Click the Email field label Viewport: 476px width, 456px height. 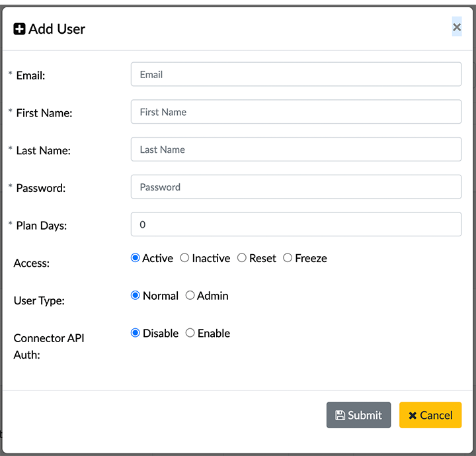[30, 75]
